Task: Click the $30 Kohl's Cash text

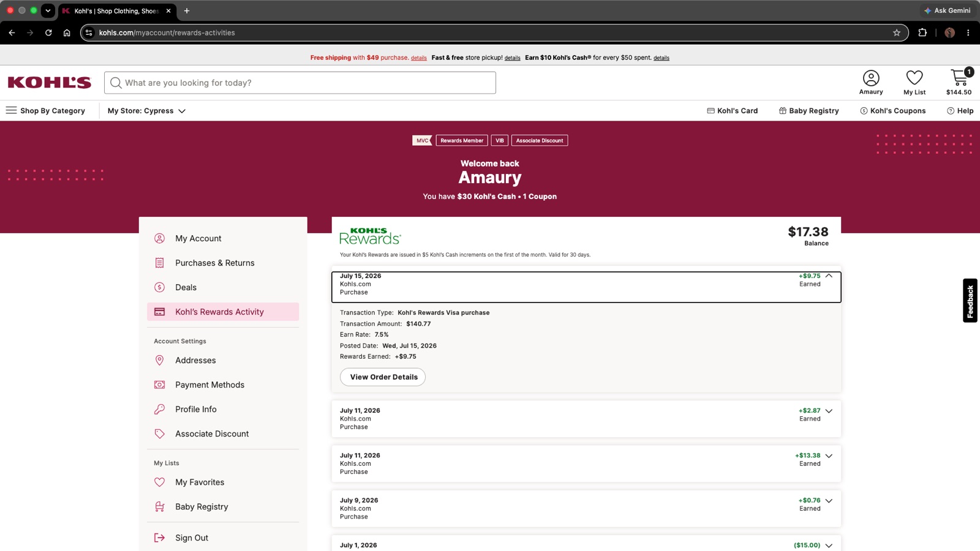Action: [x=486, y=197]
